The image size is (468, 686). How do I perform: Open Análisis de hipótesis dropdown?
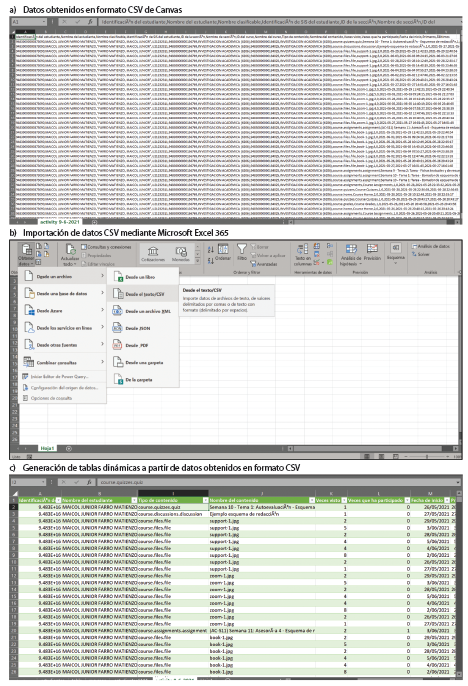click(351, 255)
